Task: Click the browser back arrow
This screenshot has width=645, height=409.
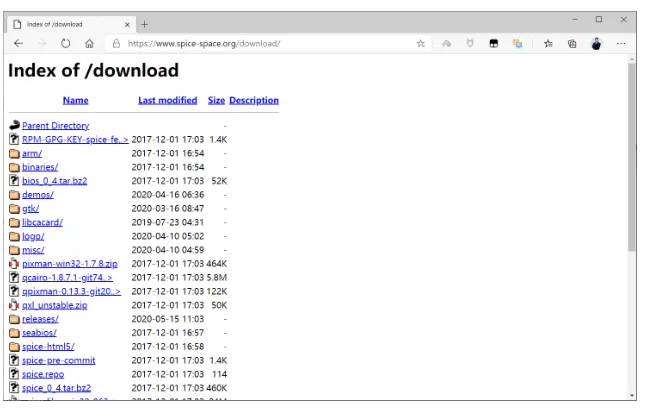Action: [19, 43]
